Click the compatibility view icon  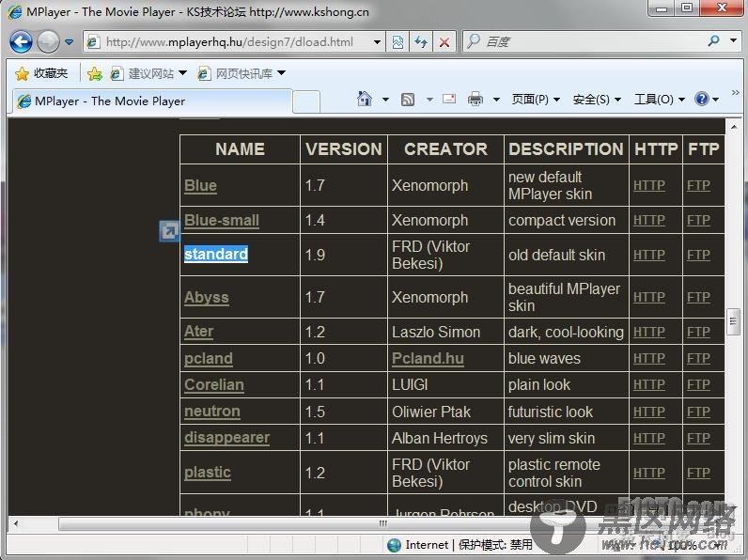[x=397, y=42]
